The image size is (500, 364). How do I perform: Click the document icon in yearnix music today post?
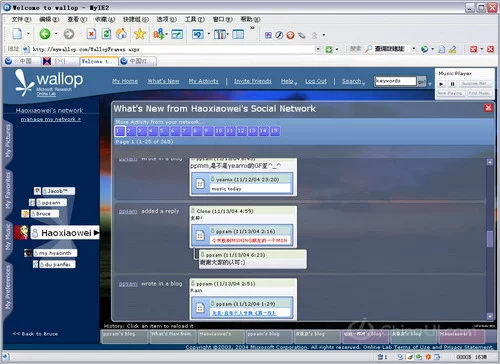coord(200,184)
